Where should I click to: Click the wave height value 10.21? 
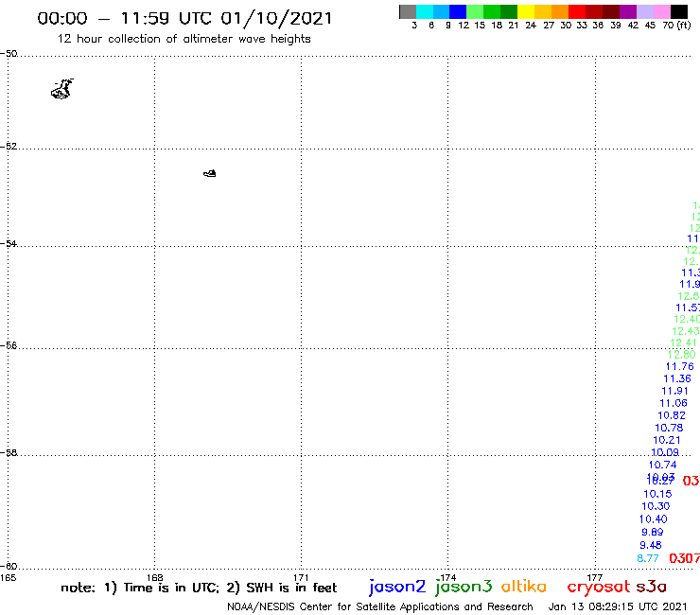667,440
